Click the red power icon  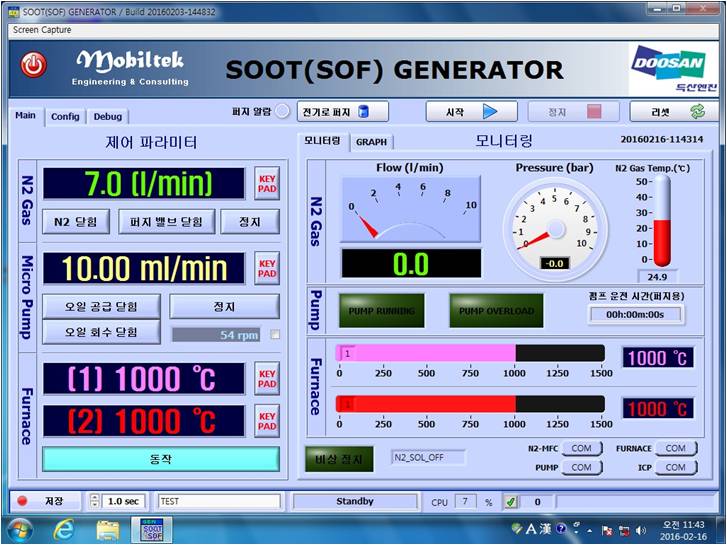coord(33,65)
